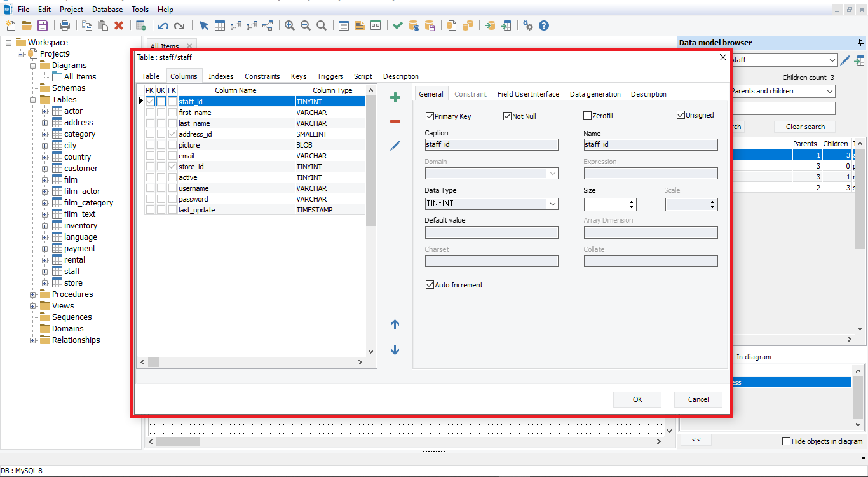Screen dimensions: 868x477
Task: Move column up with blue up arrow
Action: [x=395, y=324]
